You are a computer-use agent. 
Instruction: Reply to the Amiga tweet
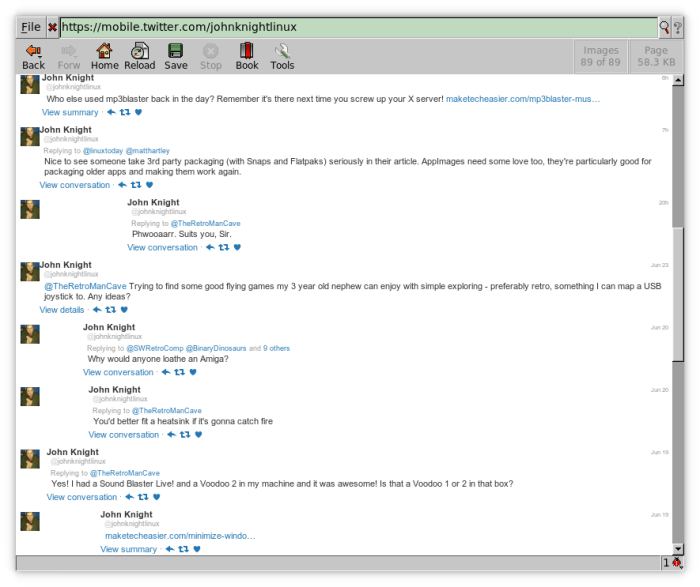click(x=166, y=372)
